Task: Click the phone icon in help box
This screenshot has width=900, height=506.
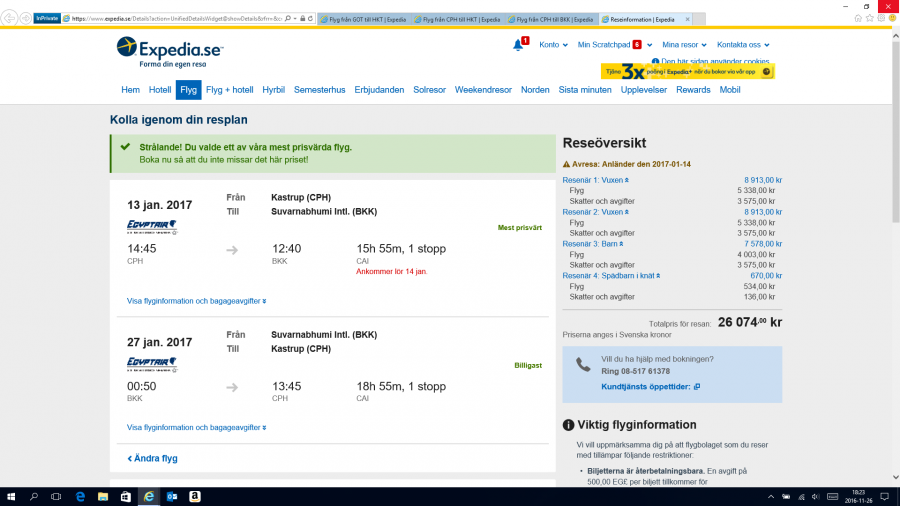Action: click(583, 365)
